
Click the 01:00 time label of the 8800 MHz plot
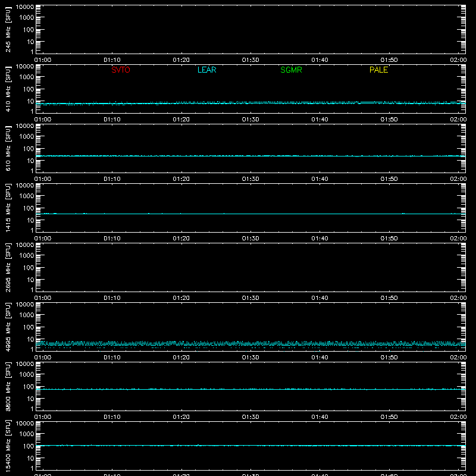coord(43,417)
